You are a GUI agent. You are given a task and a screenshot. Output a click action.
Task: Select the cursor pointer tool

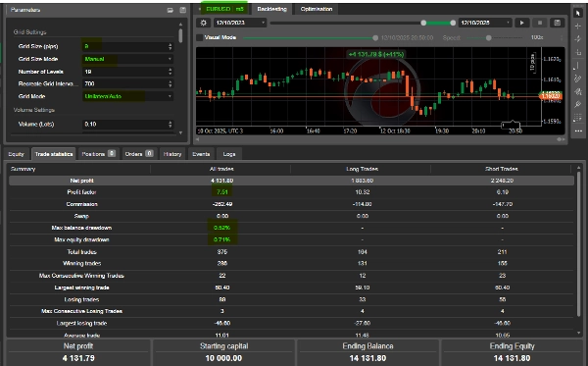tap(578, 13)
